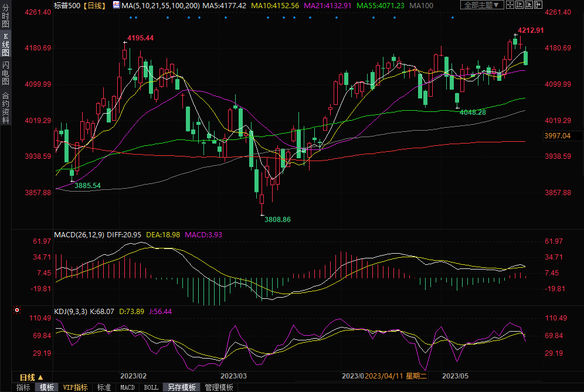Select the 标准 template option
Image resolution: width=584 pixels, height=392 pixels.
[104, 387]
